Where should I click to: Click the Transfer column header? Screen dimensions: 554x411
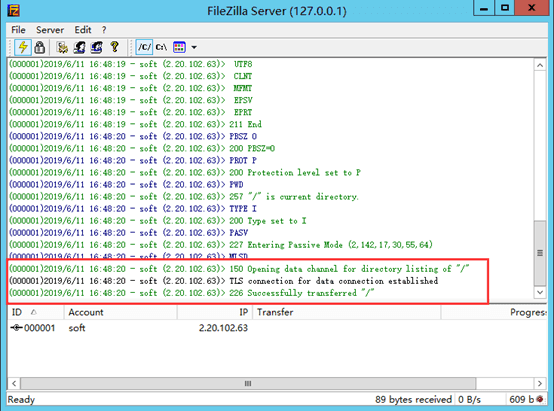[x=347, y=312]
